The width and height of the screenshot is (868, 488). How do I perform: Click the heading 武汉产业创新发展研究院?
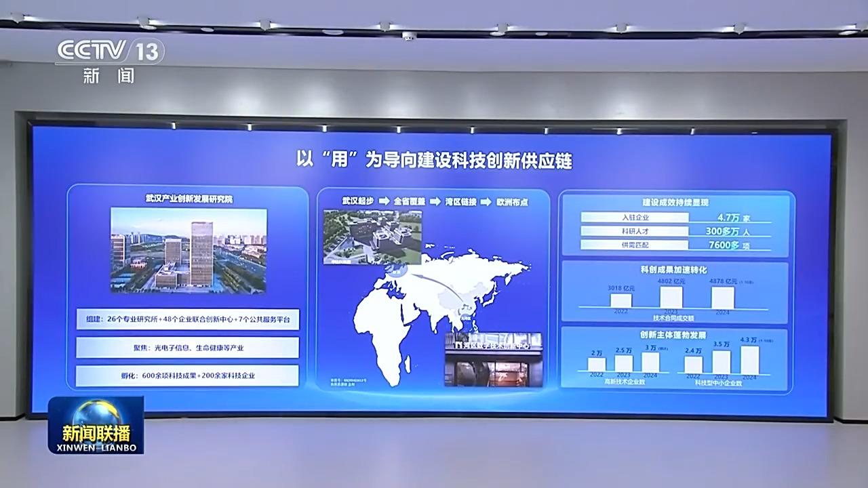188,199
